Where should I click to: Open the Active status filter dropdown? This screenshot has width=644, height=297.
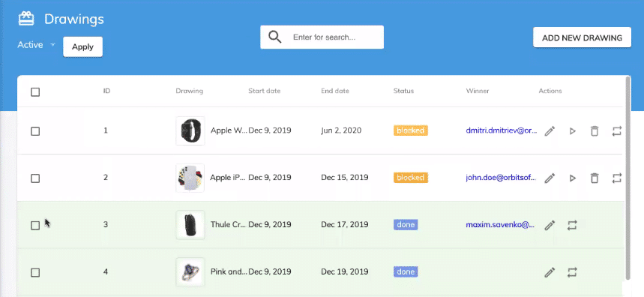[x=36, y=45]
